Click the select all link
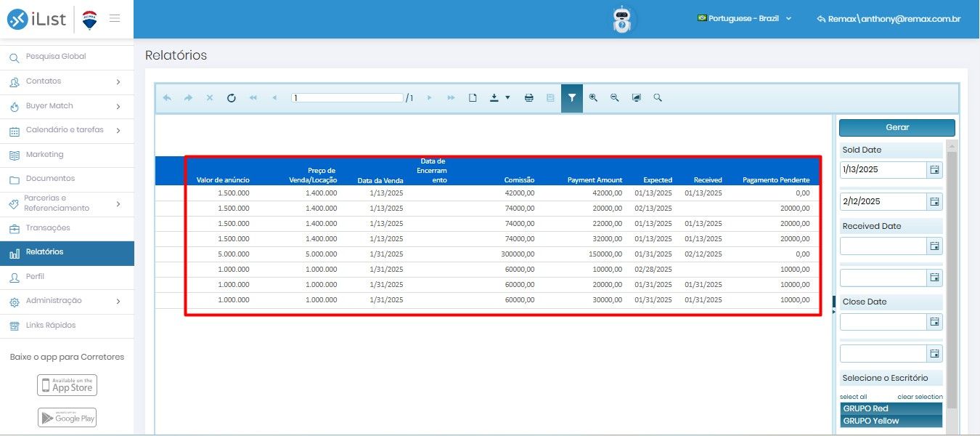Viewport: 980px width, 436px height. 854,397
